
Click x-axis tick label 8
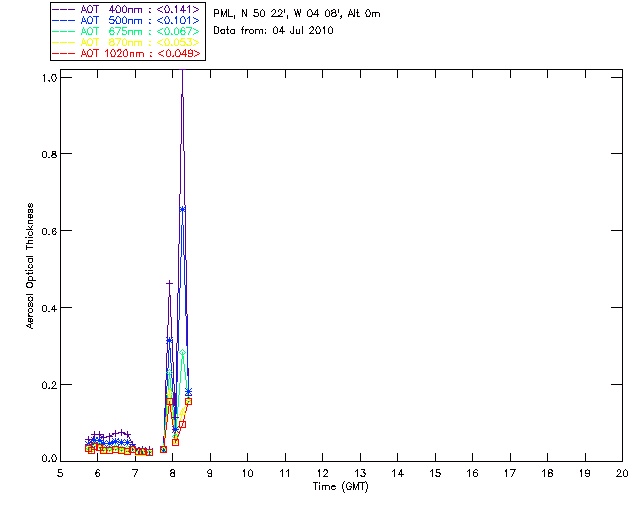click(173, 473)
